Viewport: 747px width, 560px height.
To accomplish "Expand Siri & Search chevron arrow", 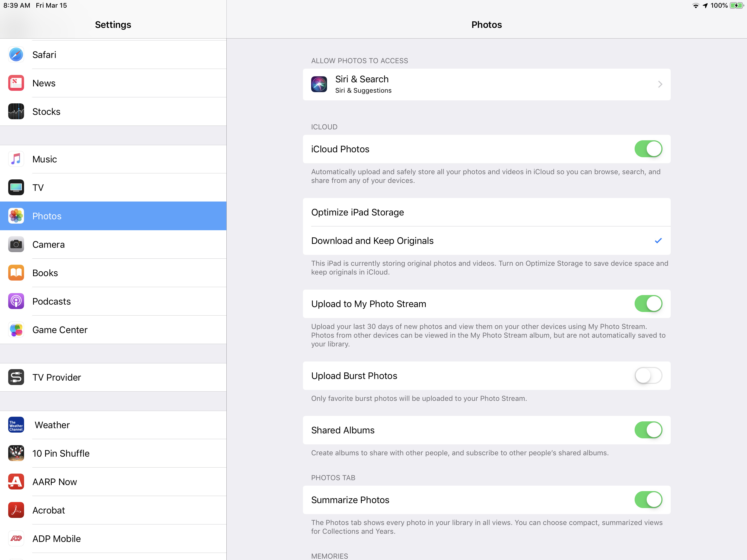I will pyautogui.click(x=660, y=84).
